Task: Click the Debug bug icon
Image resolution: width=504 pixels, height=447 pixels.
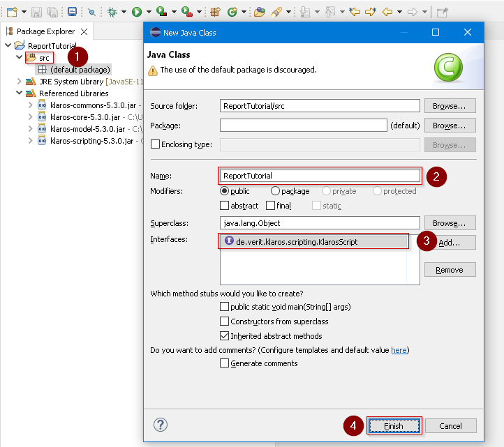Action: [x=112, y=12]
